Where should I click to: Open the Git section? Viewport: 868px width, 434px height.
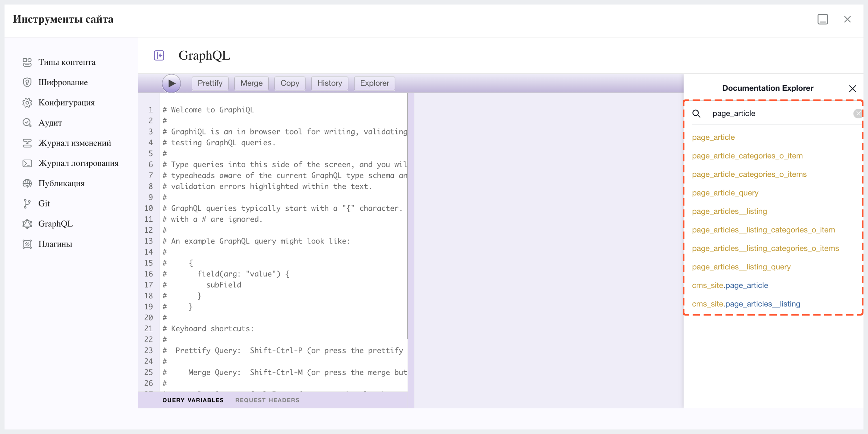point(44,203)
